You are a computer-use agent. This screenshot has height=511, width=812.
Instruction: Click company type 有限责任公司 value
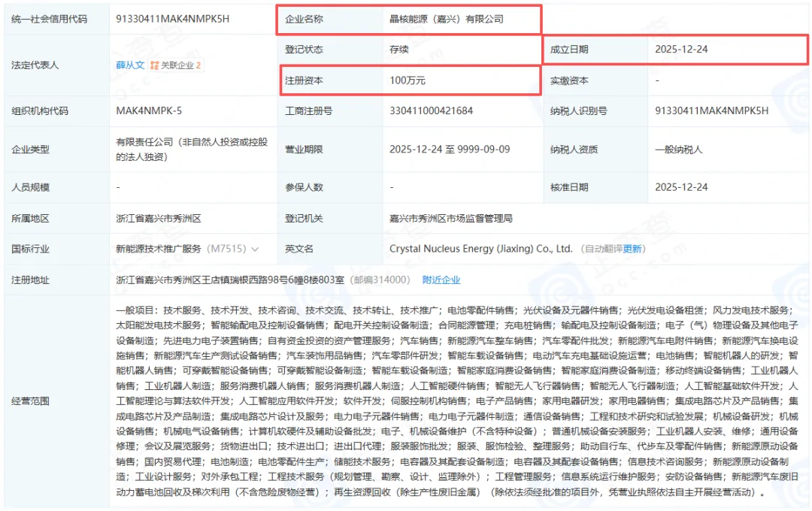click(192, 149)
